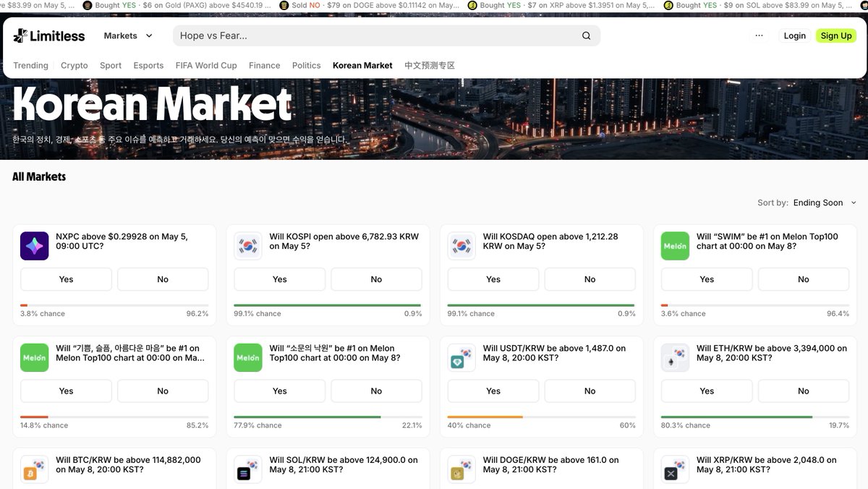Click Yes on the KOSDAQ market
The height and width of the screenshot is (489, 868).
tap(493, 279)
